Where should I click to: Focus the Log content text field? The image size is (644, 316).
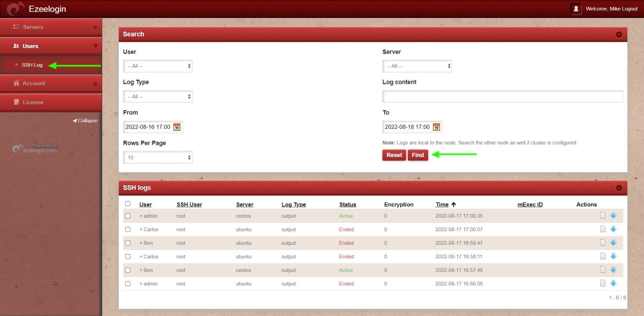point(503,96)
